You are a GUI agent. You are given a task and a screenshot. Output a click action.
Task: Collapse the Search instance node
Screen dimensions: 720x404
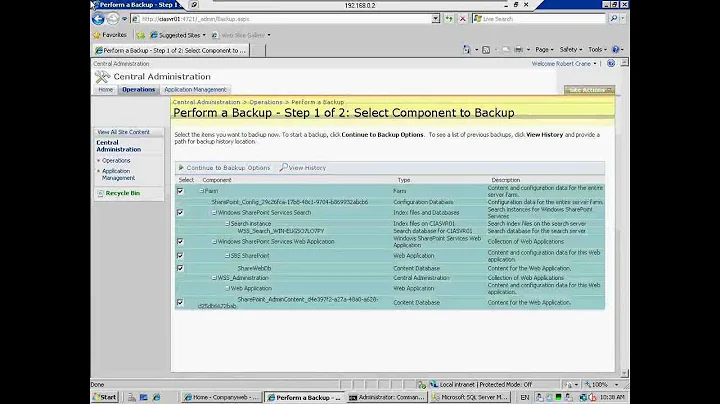point(227,224)
